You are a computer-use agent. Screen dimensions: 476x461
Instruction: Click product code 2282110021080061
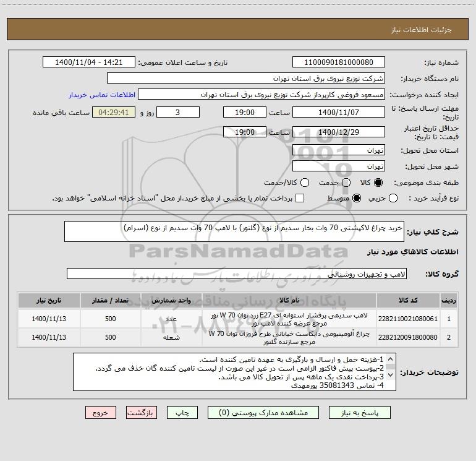tap(408, 319)
